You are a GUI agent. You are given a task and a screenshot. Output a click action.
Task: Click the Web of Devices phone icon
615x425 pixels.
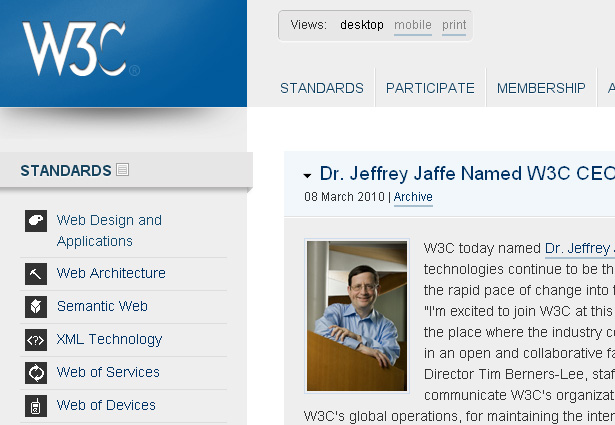pos(36,405)
